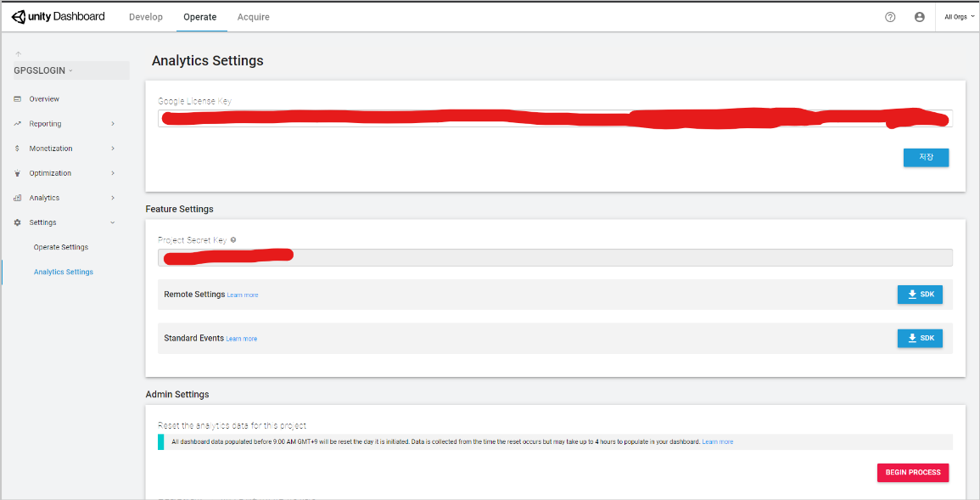Image resolution: width=980 pixels, height=500 pixels.
Task: Open the user account profile icon
Action: click(x=920, y=18)
